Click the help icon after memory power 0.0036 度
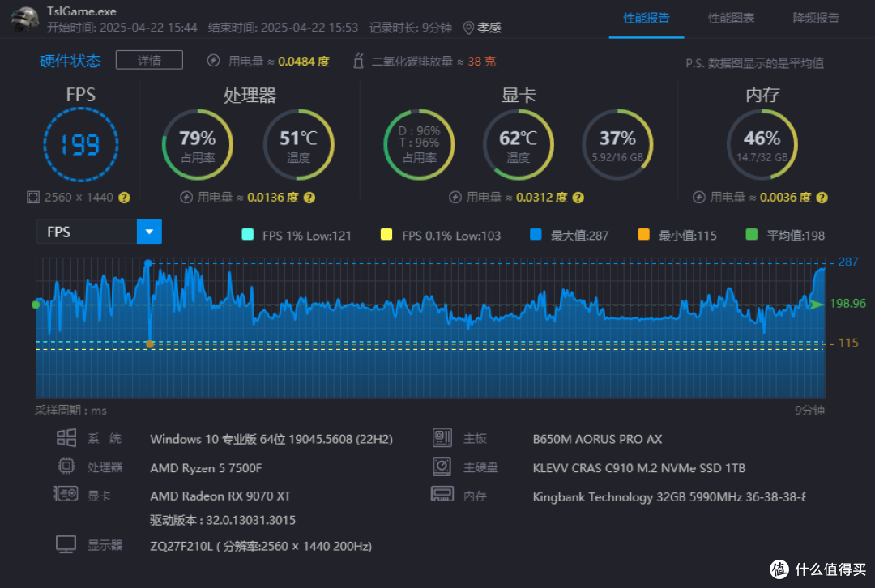875x588 pixels. pos(822,198)
